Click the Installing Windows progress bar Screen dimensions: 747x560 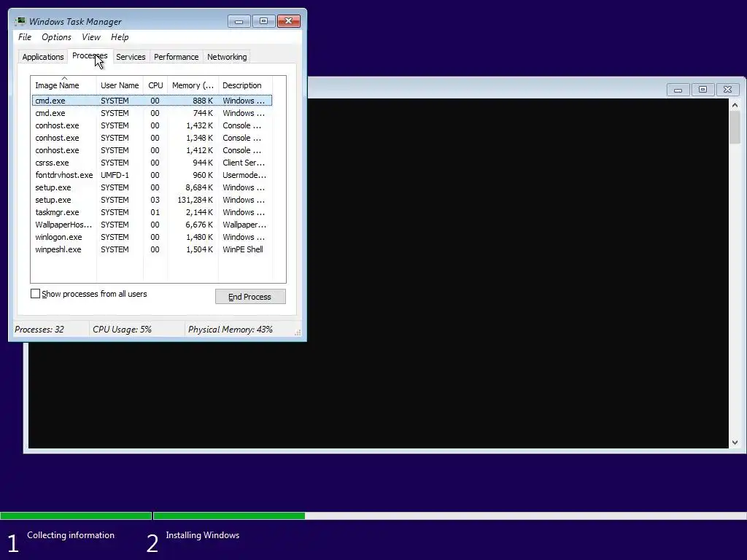click(x=449, y=516)
